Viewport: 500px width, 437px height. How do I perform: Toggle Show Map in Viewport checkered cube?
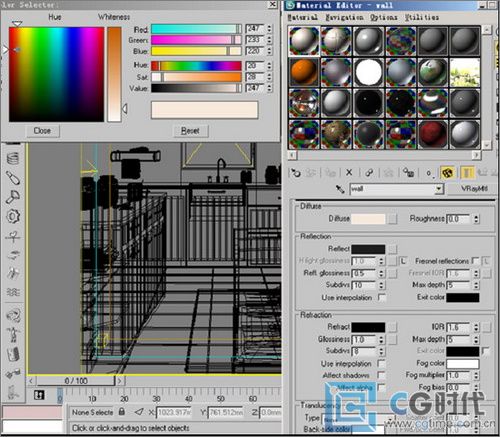tap(447, 173)
